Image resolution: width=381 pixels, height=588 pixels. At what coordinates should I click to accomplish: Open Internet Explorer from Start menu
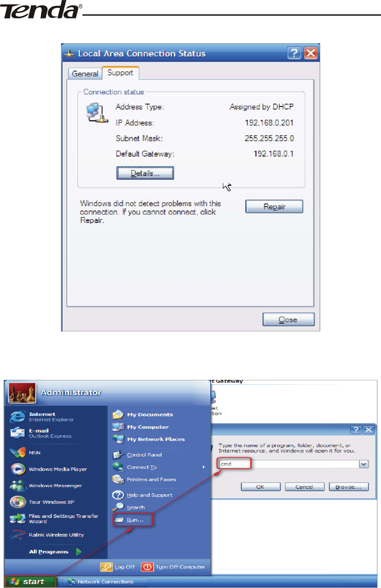pyautogui.click(x=42, y=417)
